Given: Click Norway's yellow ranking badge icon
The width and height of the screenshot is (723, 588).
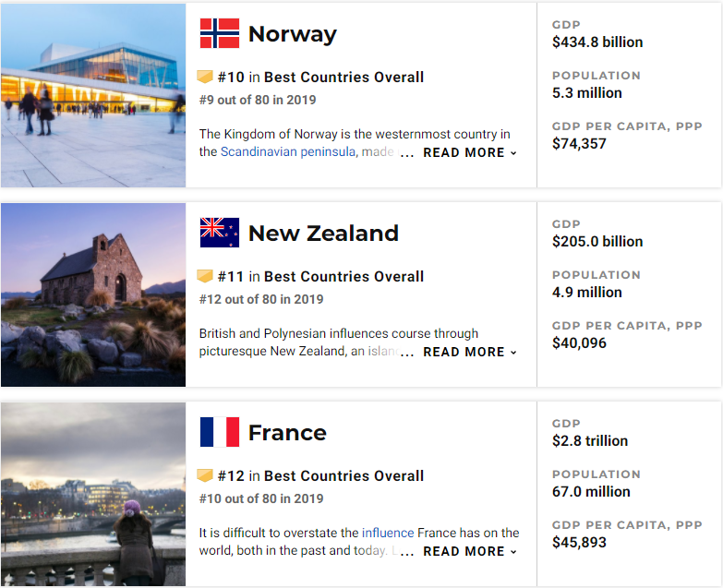Looking at the screenshot, I should 205,77.
